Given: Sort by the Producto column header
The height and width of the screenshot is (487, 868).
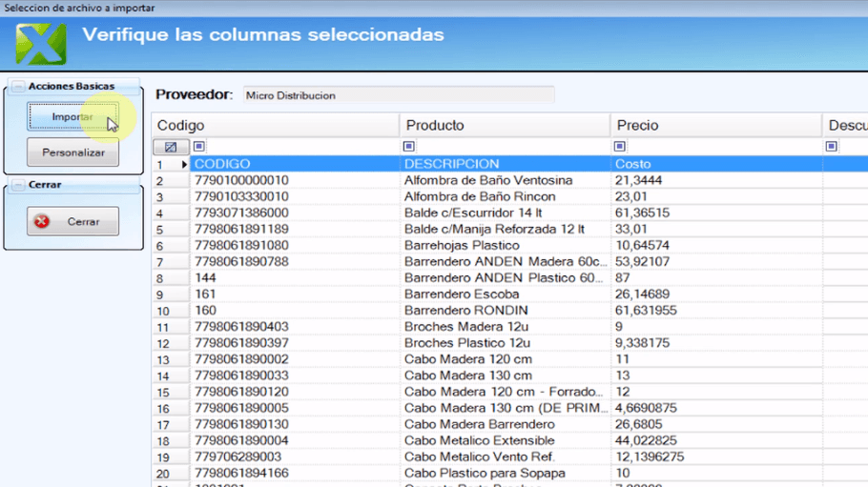Looking at the screenshot, I should tap(504, 126).
